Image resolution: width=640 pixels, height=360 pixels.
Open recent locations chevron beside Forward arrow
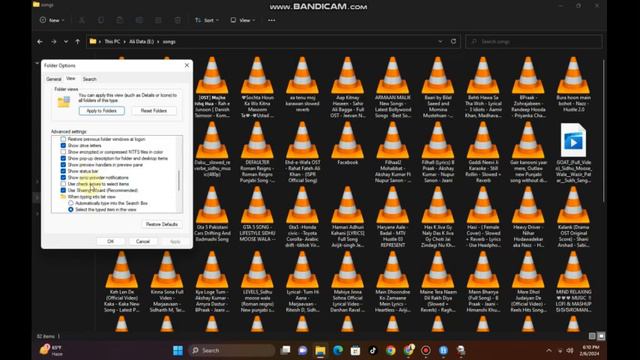[66, 42]
